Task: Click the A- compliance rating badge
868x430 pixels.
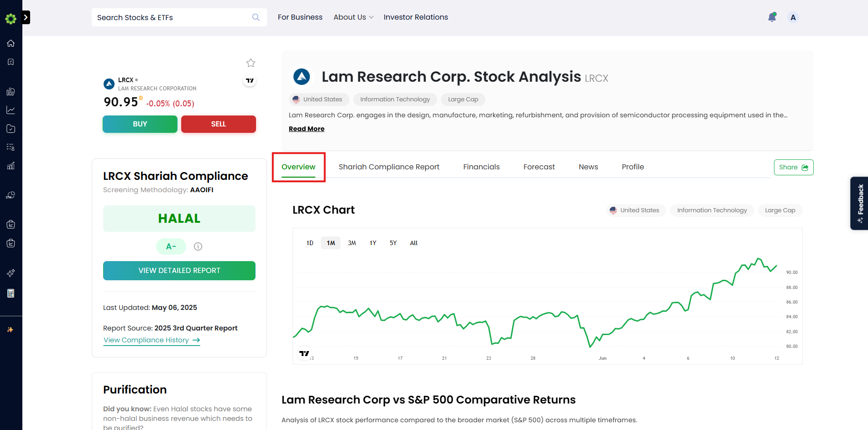Action: (x=171, y=246)
